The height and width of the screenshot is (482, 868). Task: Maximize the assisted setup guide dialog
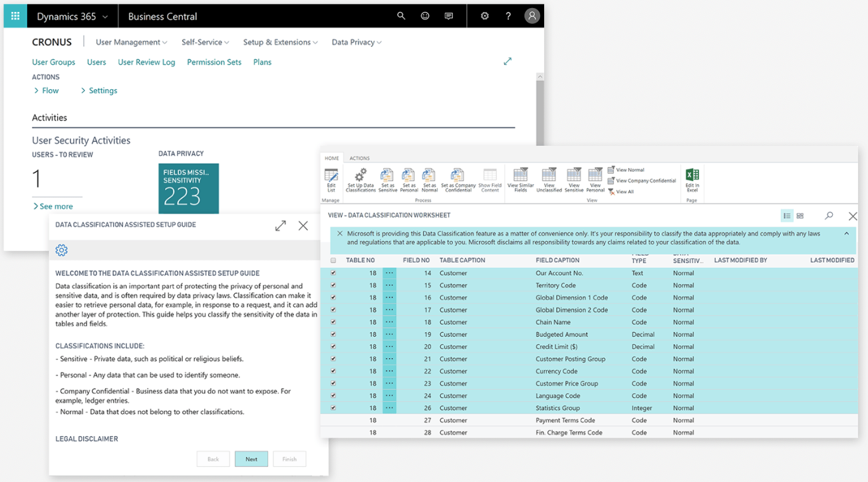(x=281, y=226)
